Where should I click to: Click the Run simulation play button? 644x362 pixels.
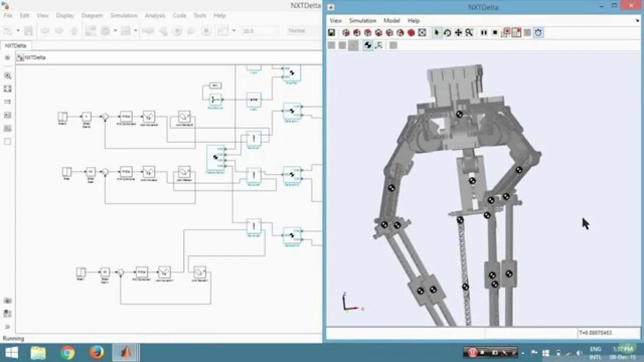coord(177,31)
